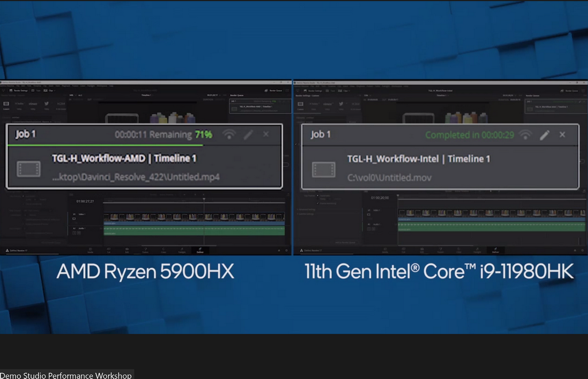Click the 71% progress value
This screenshot has width=588, height=379.
pyautogui.click(x=204, y=134)
